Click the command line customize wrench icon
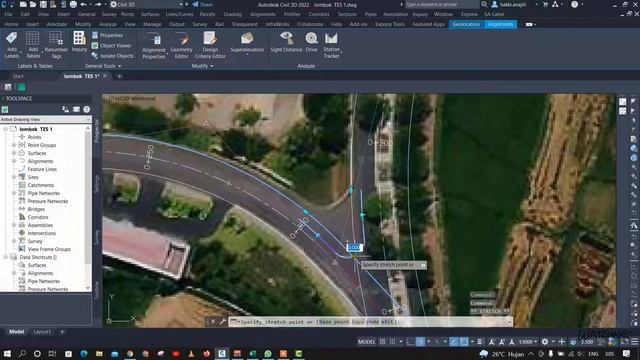 [222, 322]
